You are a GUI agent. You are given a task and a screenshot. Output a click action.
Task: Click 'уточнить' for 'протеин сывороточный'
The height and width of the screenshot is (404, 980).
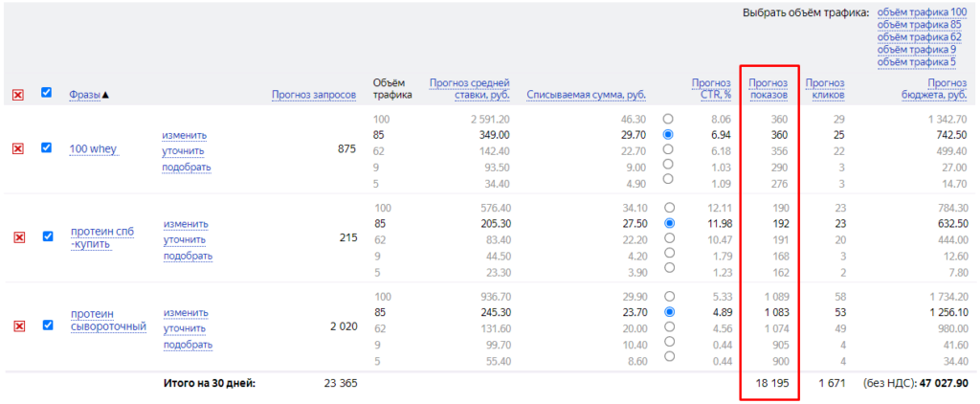pyautogui.click(x=185, y=328)
